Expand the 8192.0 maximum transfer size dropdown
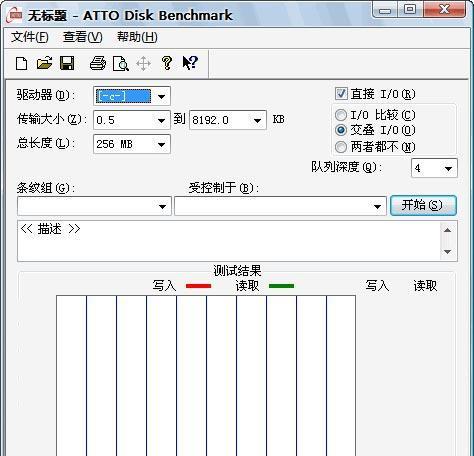474x456 pixels. (257, 120)
